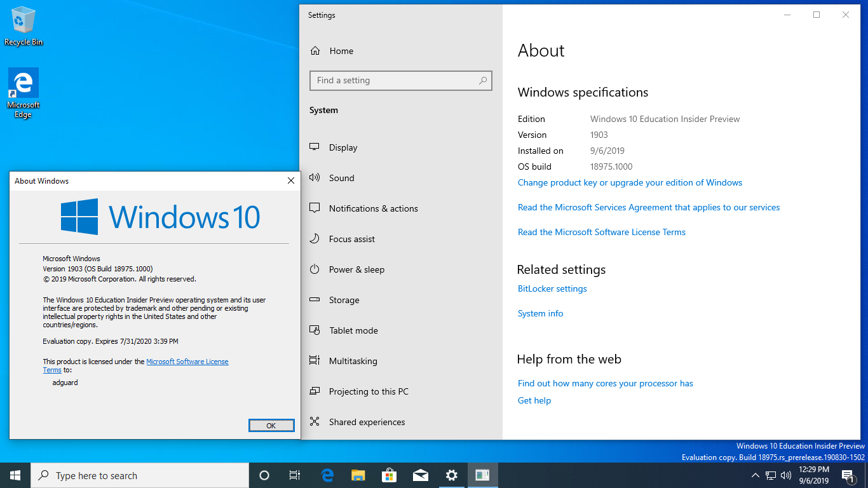Click the volume icon in the tray
868x488 pixels.
pos(786,475)
